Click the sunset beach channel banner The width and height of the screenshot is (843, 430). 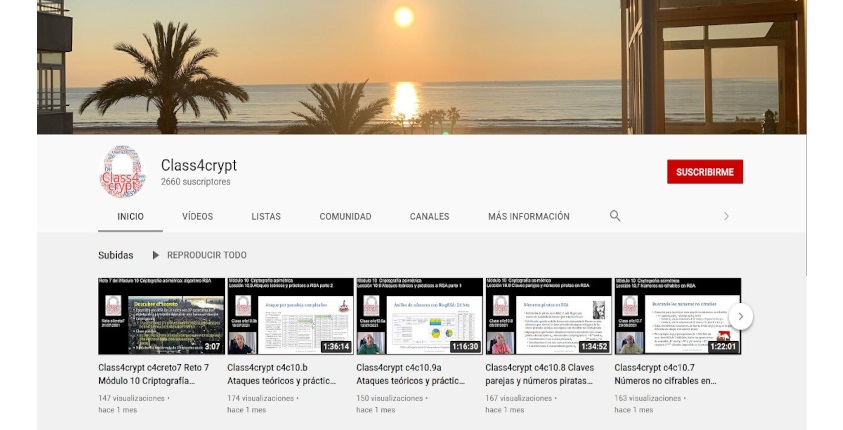pos(421,67)
